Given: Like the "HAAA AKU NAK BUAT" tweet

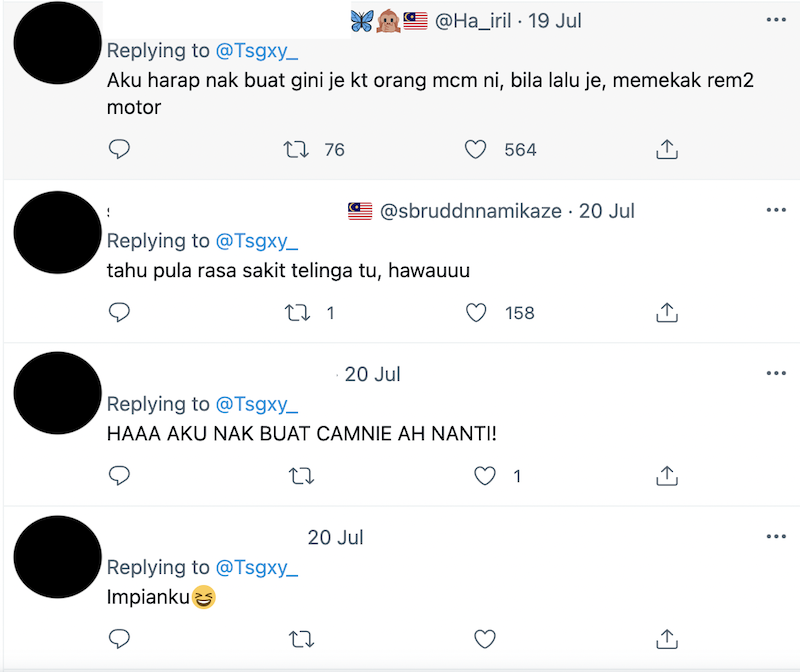Looking at the screenshot, I should [x=485, y=476].
